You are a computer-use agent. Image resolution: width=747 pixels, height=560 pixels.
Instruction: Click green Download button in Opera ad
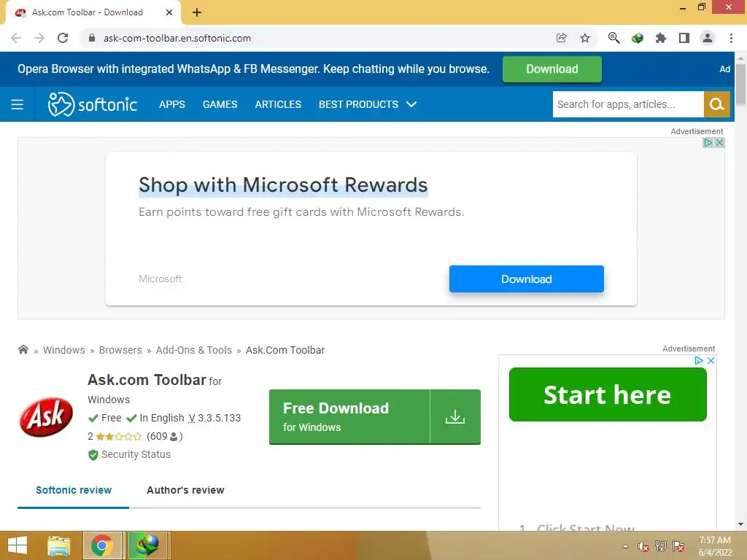pos(552,69)
